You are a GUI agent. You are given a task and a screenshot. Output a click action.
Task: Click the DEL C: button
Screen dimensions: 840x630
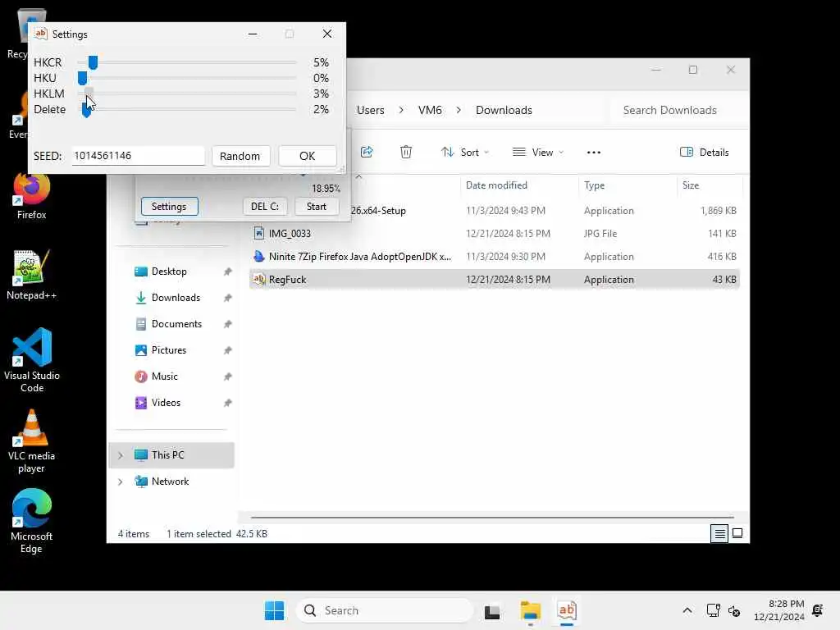(x=265, y=206)
